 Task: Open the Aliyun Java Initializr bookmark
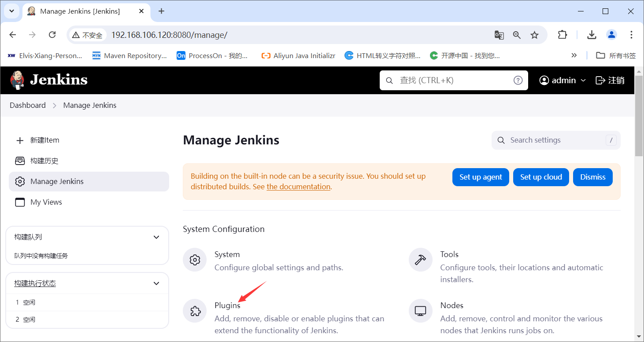(x=298, y=55)
